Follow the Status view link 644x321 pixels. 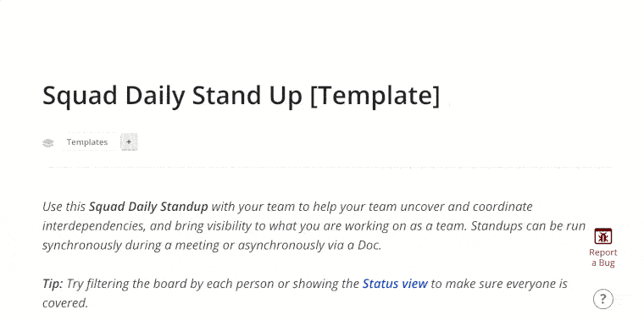coord(395,284)
